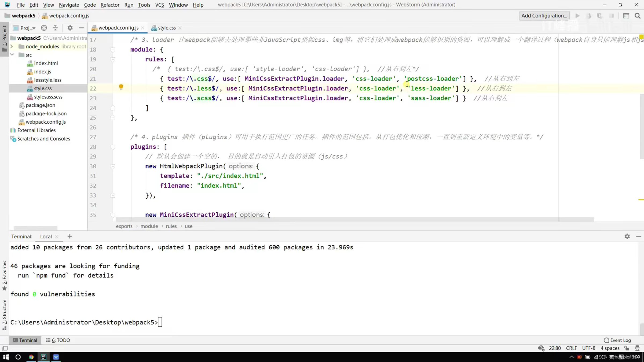Add a new terminal session
Viewport: 644px width, 362px height.
pos(70,236)
